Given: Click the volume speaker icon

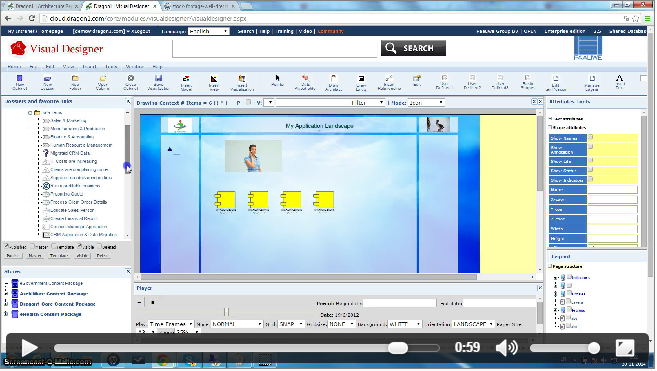Looking at the screenshot, I should 507,348.
